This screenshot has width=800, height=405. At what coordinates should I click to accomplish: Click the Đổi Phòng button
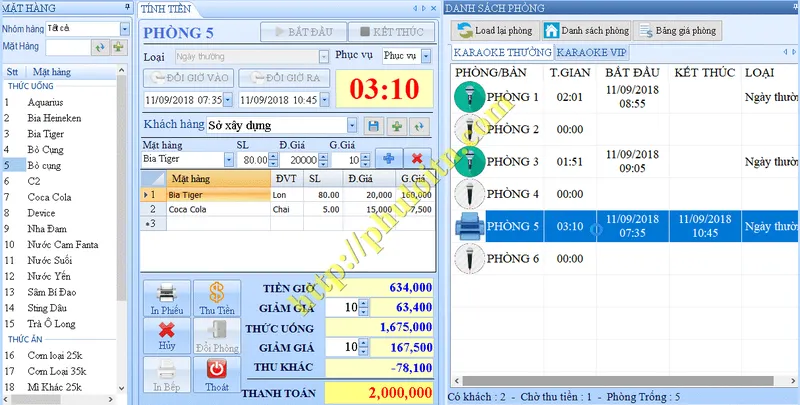tap(217, 336)
